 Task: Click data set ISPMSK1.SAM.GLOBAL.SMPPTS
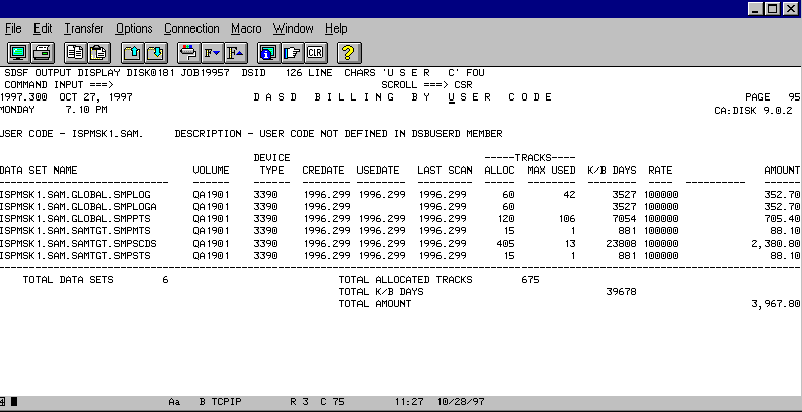tap(75, 219)
